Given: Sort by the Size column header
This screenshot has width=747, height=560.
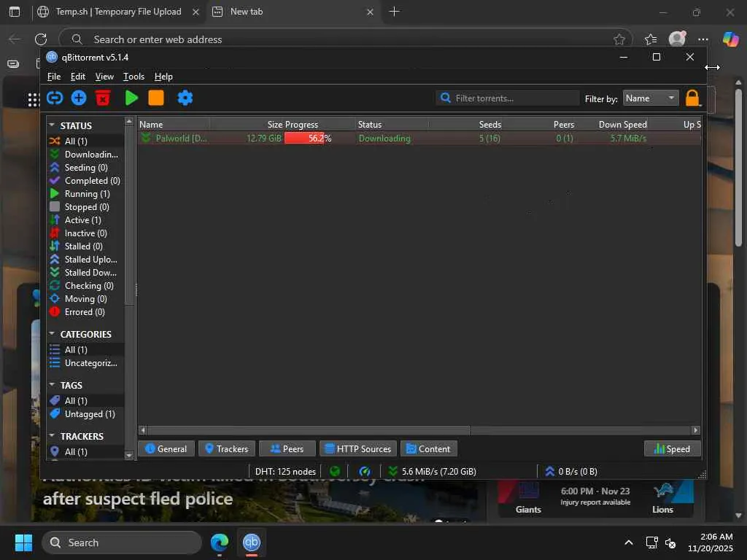Looking at the screenshot, I should 247,124.
